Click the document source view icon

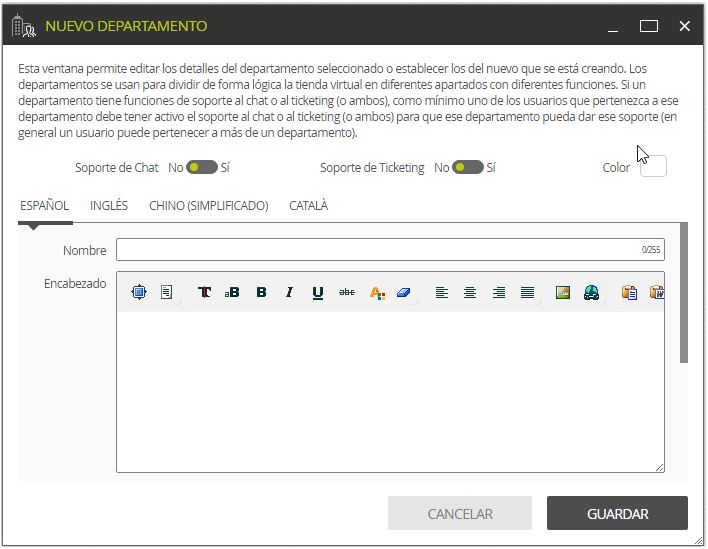[167, 293]
